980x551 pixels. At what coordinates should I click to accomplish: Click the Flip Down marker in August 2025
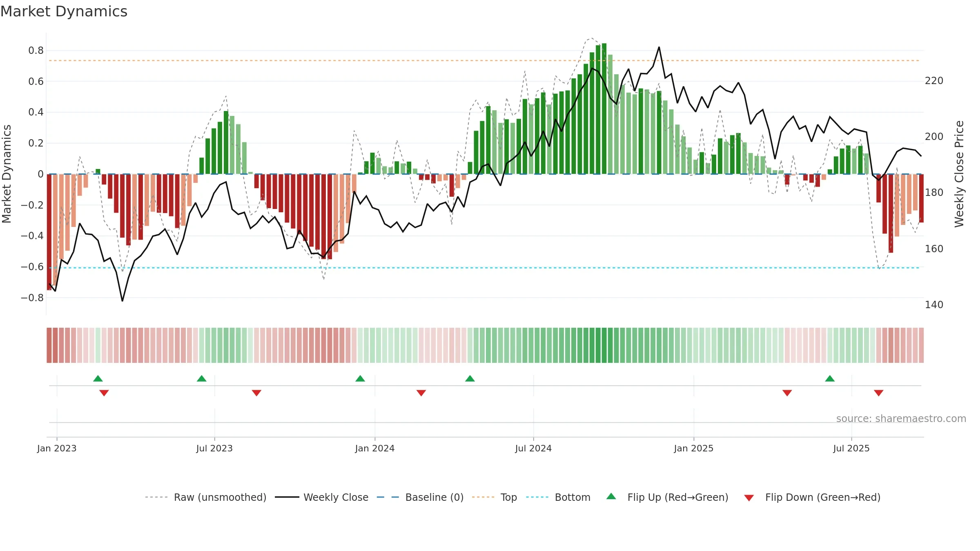tap(879, 393)
